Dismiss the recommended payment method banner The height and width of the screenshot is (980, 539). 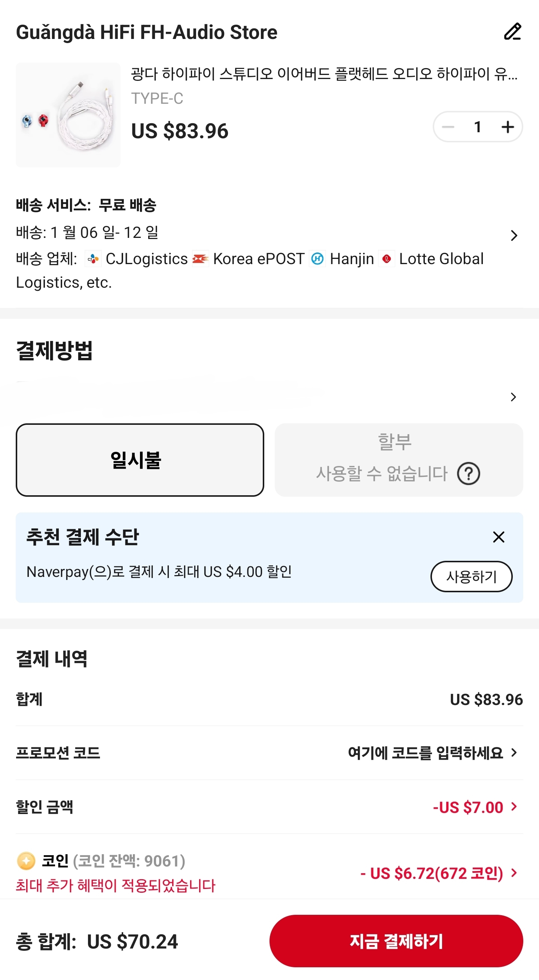(x=498, y=537)
